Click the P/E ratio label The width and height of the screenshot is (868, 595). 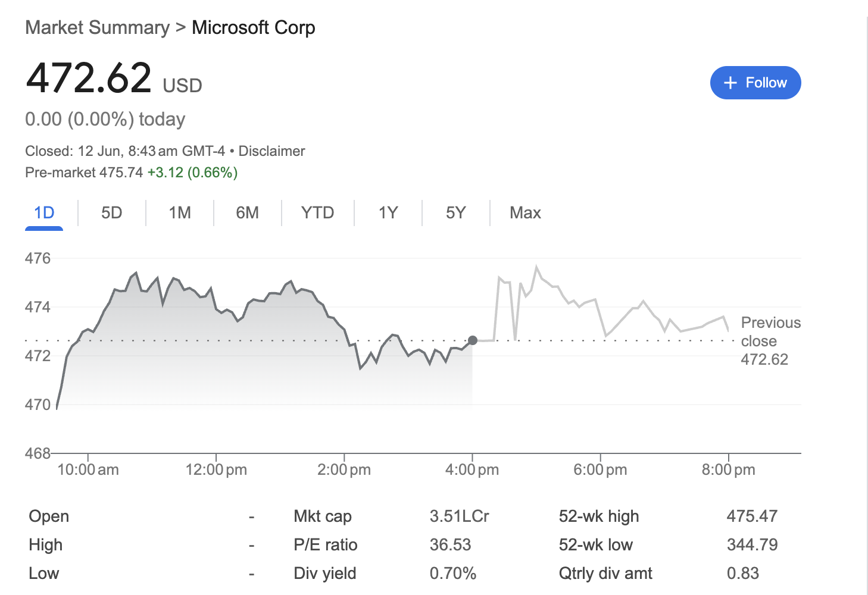click(x=326, y=544)
